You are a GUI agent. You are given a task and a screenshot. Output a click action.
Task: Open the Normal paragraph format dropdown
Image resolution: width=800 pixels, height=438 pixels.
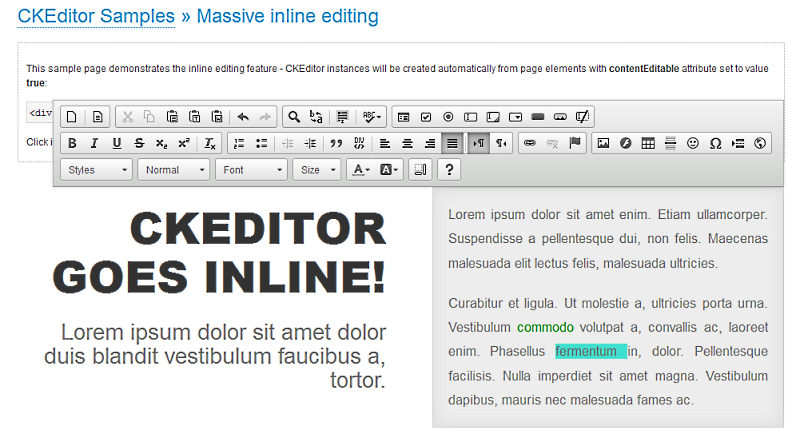click(x=174, y=170)
